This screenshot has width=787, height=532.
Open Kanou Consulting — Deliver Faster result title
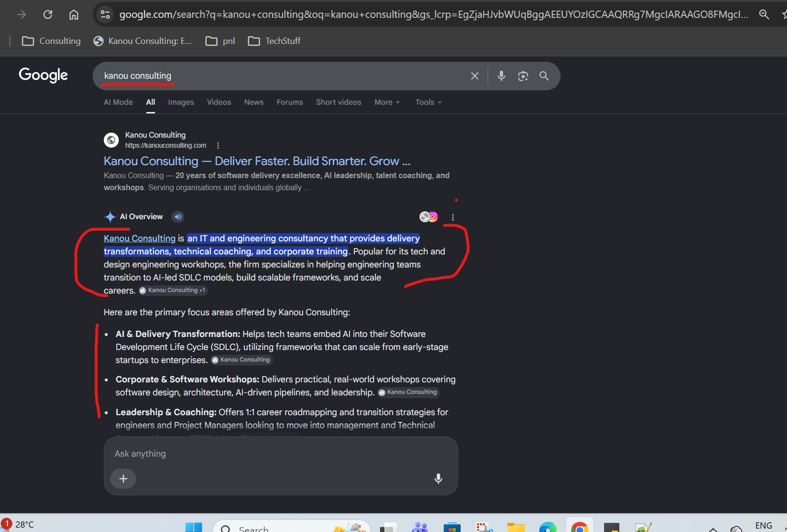(257, 161)
